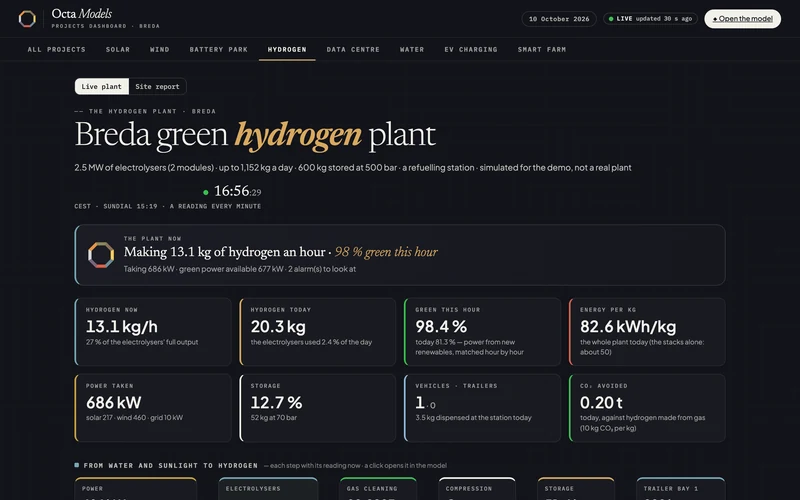800x500 pixels.
Task: Click the octagon icon in The Plant Now banner
Action: (x=101, y=255)
